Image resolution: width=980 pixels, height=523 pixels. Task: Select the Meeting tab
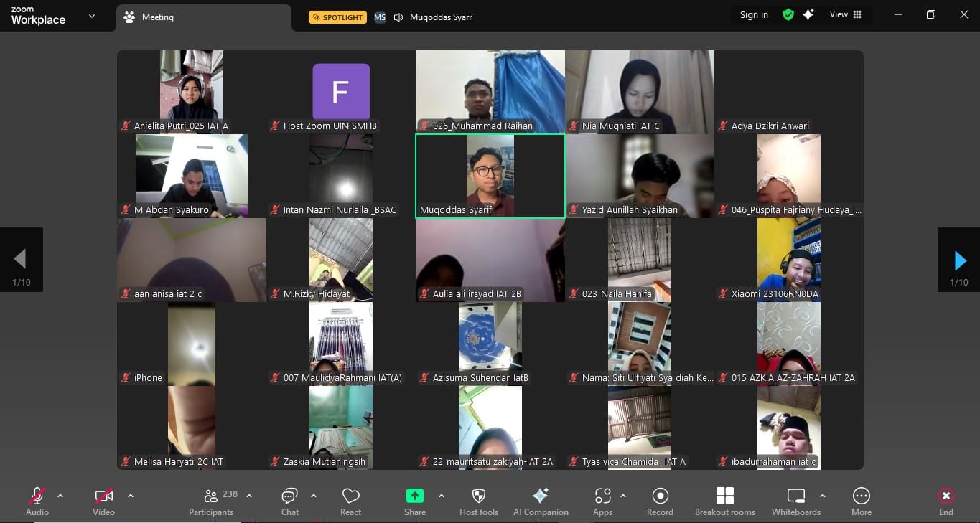click(158, 17)
